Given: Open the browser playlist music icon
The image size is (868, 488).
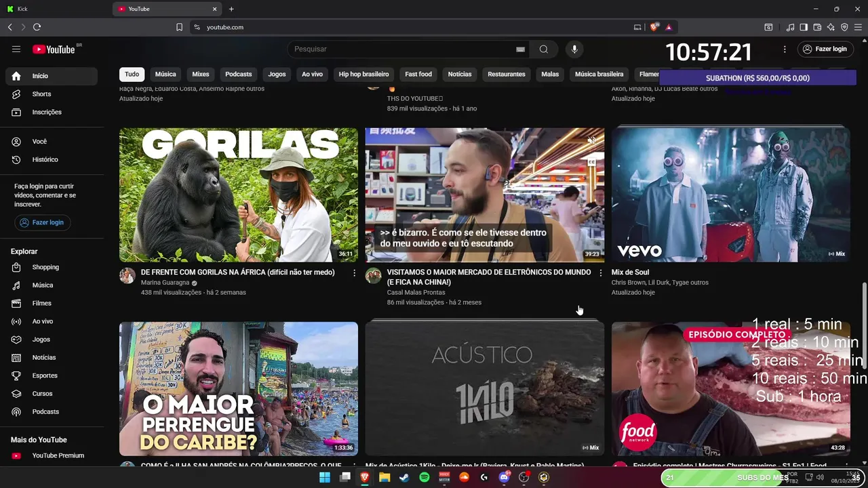Looking at the screenshot, I should click(x=790, y=27).
